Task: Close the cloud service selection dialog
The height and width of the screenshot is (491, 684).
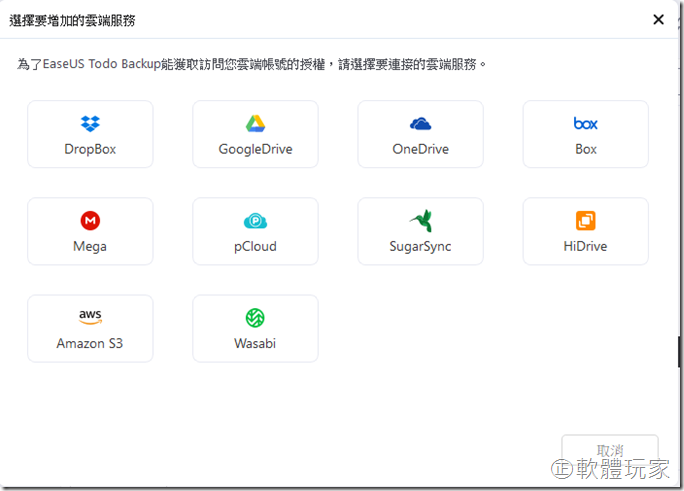Action: (658, 19)
